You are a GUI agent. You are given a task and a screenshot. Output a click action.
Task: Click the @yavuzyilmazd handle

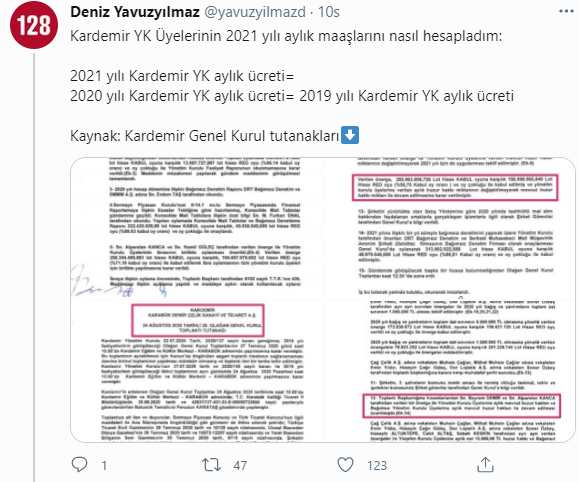click(255, 12)
